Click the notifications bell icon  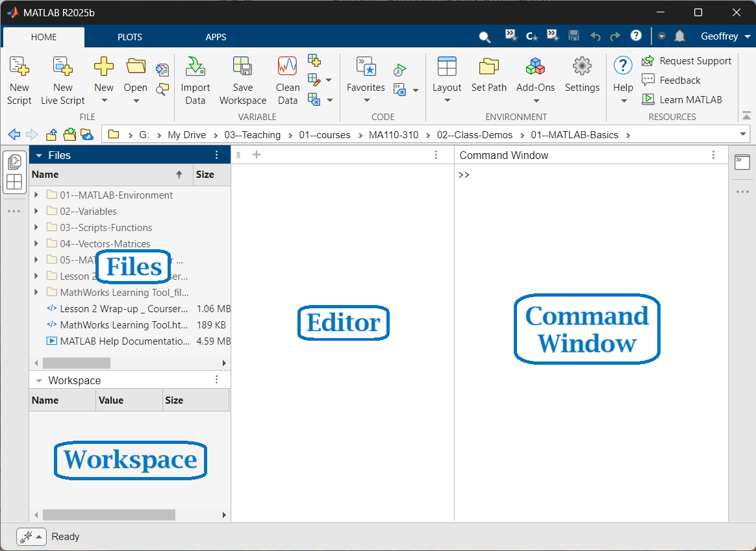[x=679, y=36]
